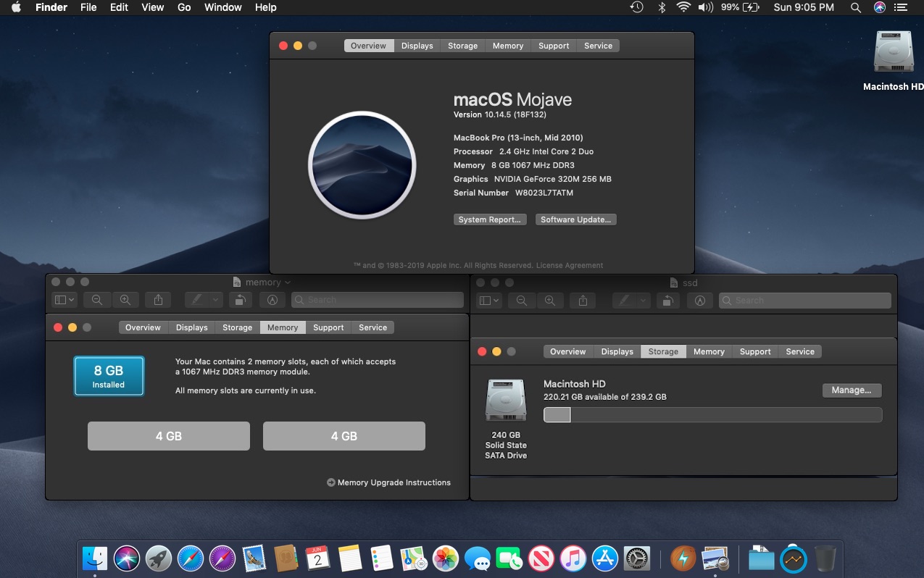Toggle highlight pen in memory Preview window
Viewport: 924px width, 578px height.
196,300
